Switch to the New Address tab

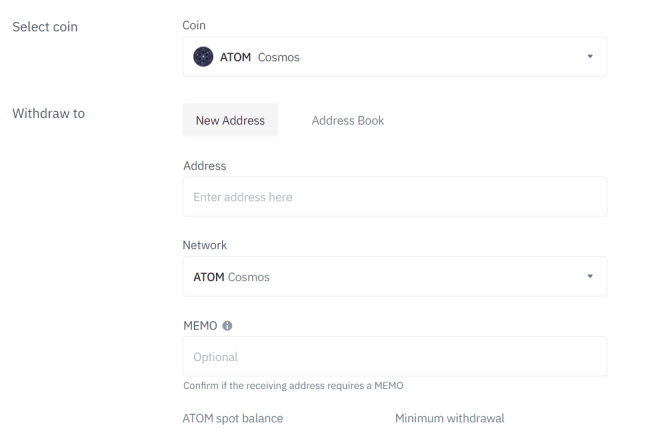230,120
